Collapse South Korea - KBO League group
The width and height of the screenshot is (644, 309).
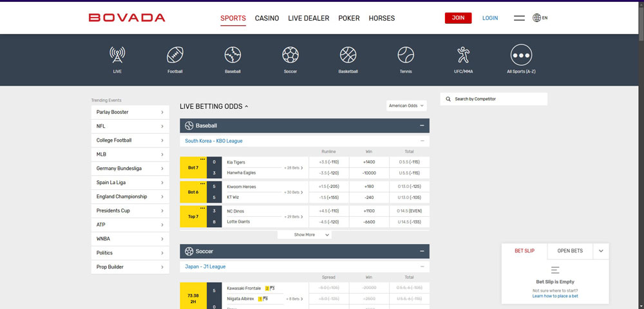pos(422,141)
